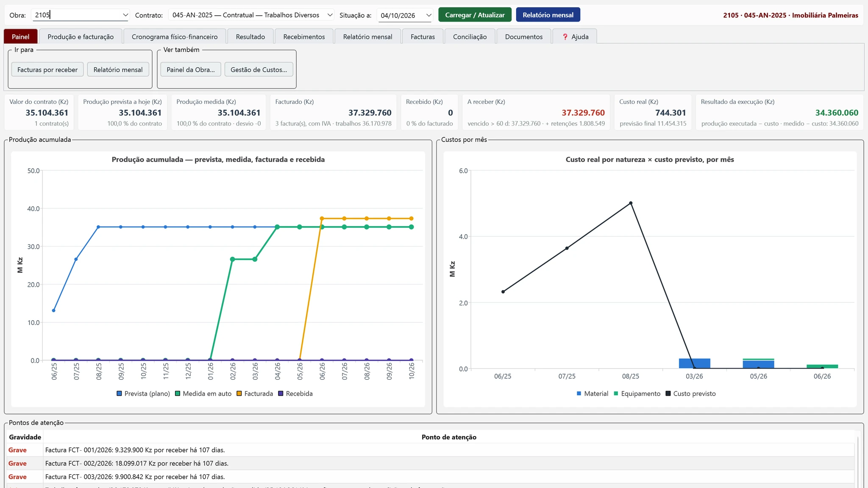Click the blue Material bar at 03/26
Image resolution: width=868 pixels, height=488 pixels.
tap(694, 363)
